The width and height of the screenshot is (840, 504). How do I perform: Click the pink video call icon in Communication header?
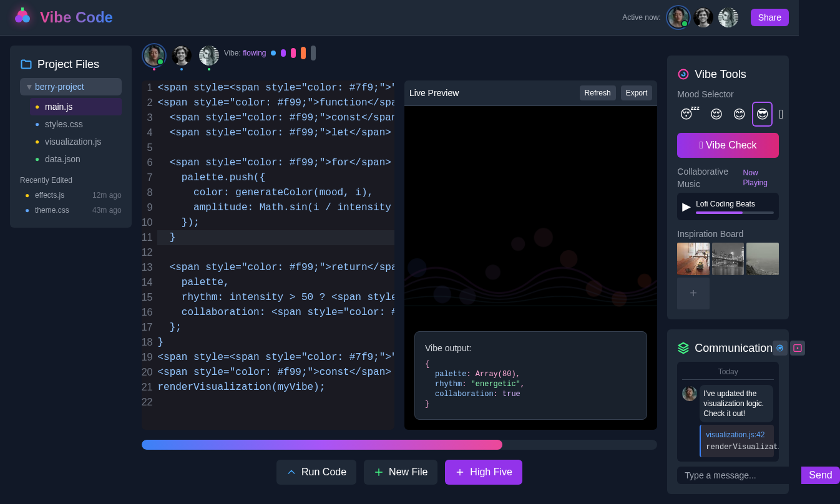point(798,348)
